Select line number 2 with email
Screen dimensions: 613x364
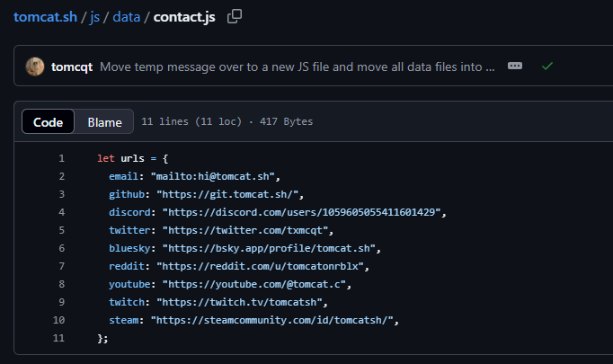pyautogui.click(x=61, y=176)
